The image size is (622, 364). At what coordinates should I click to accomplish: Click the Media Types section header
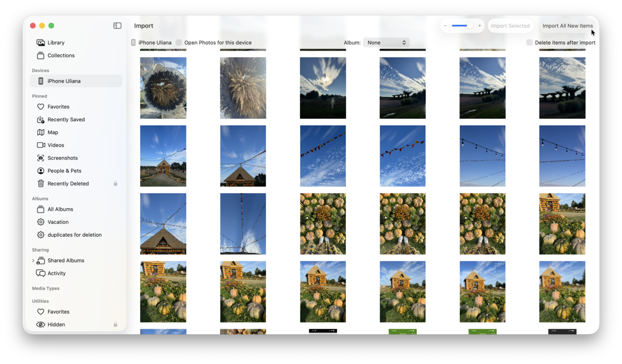point(46,288)
